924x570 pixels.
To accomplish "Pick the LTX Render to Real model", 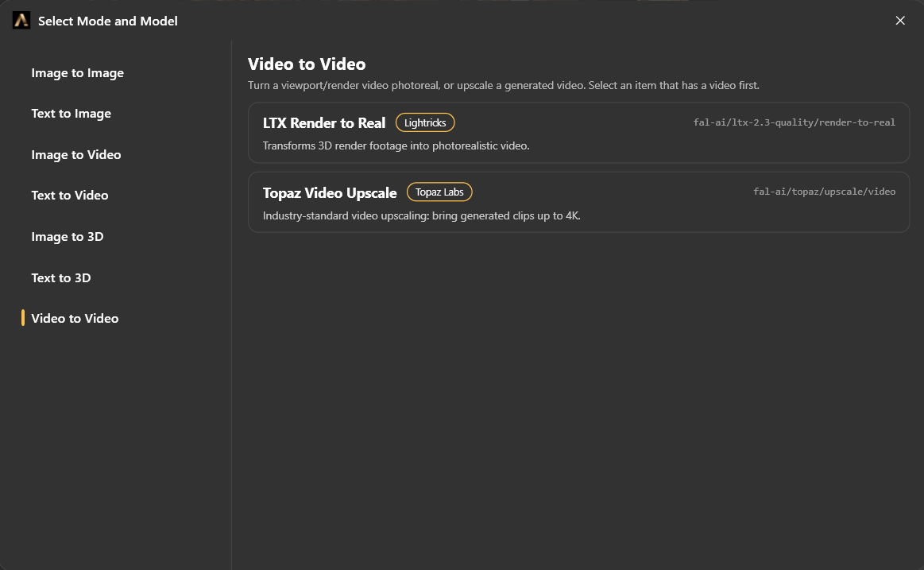I will click(x=578, y=133).
